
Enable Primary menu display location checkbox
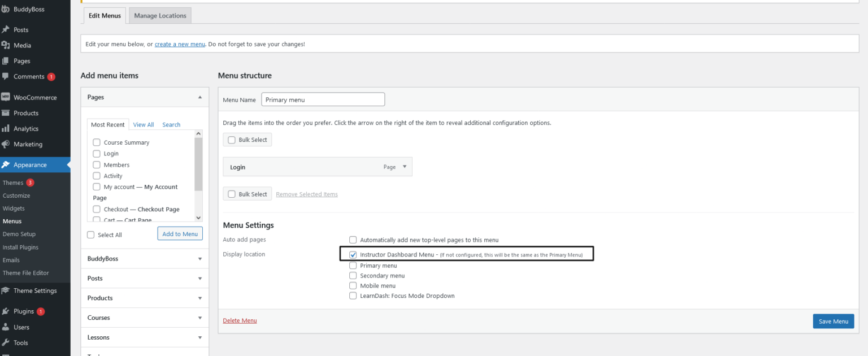(353, 266)
